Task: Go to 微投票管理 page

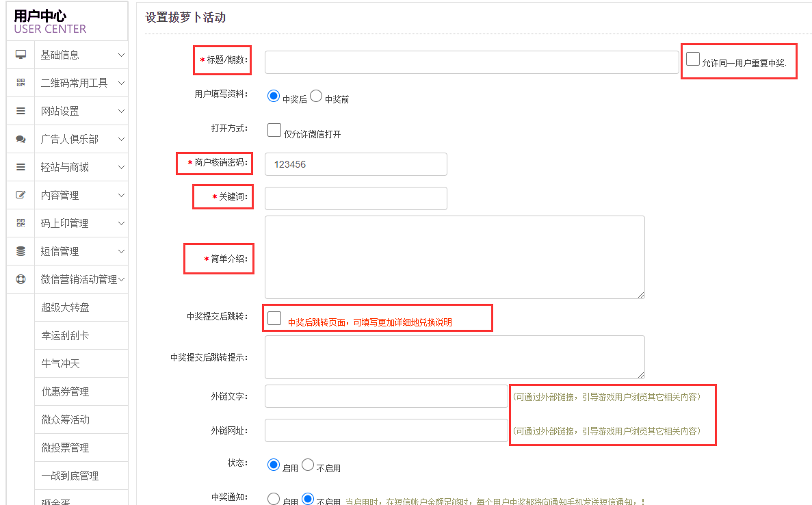Action: (x=66, y=448)
